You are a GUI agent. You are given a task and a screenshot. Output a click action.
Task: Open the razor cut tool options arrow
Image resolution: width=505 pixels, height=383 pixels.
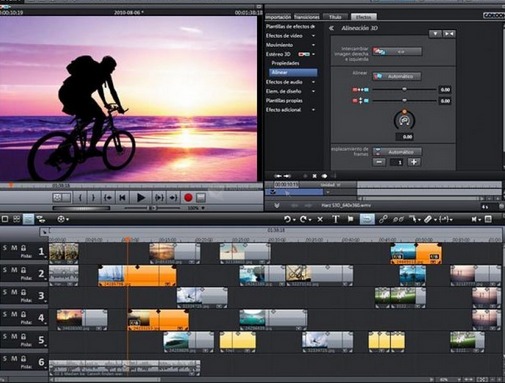(x=435, y=220)
